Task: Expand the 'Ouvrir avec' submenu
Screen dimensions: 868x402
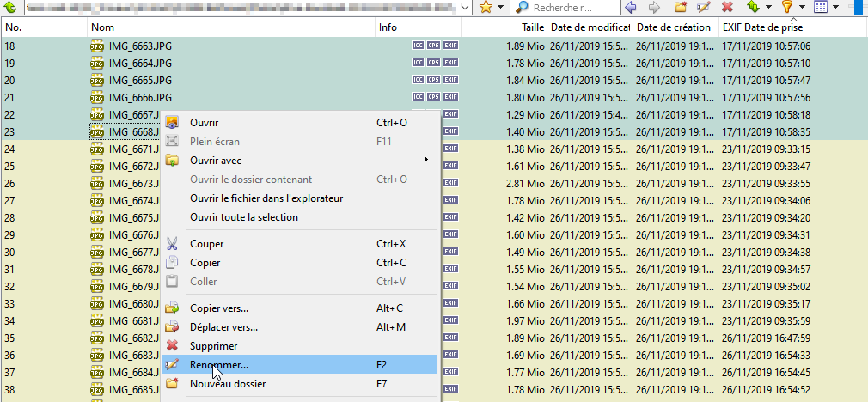Action: click(425, 160)
